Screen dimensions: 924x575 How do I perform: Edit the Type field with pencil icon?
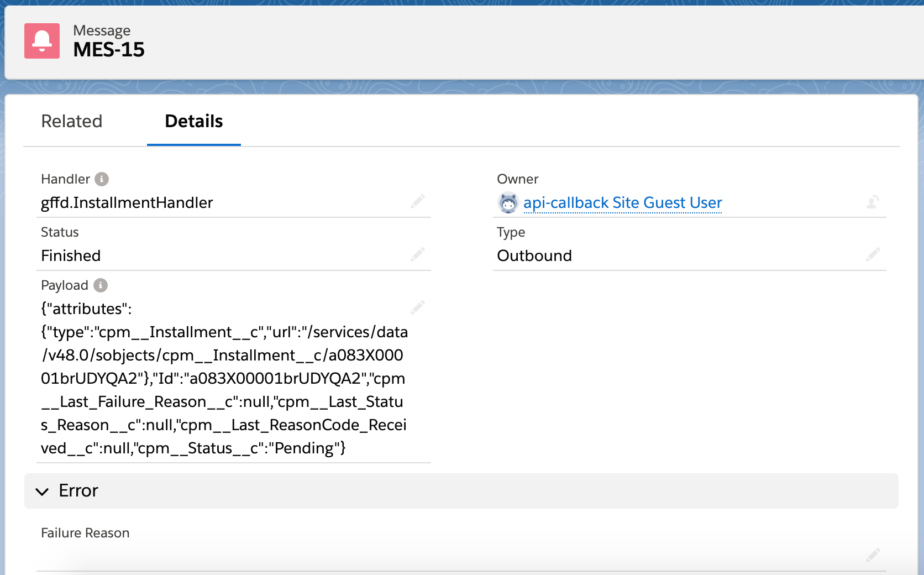(873, 254)
